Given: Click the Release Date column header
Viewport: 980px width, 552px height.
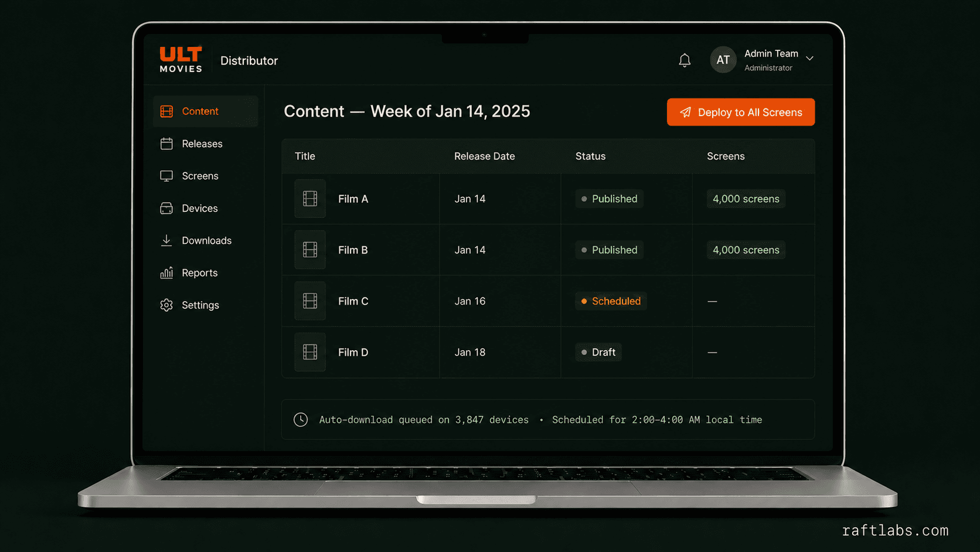Looking at the screenshot, I should click(485, 156).
